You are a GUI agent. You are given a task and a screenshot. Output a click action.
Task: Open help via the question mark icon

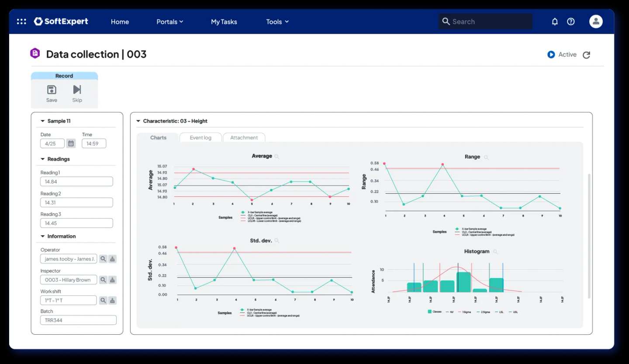[570, 21]
